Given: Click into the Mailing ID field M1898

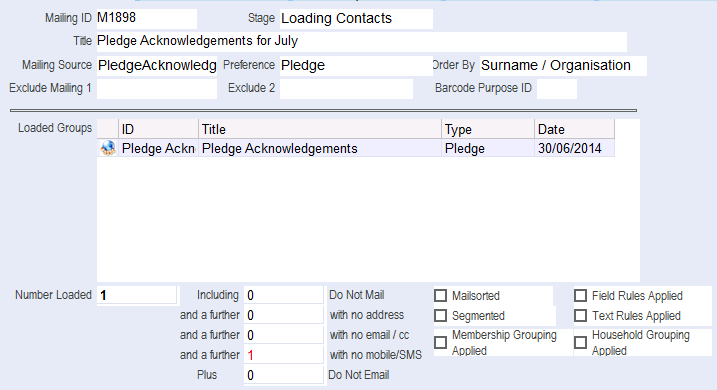Looking at the screenshot, I should [x=146, y=19].
